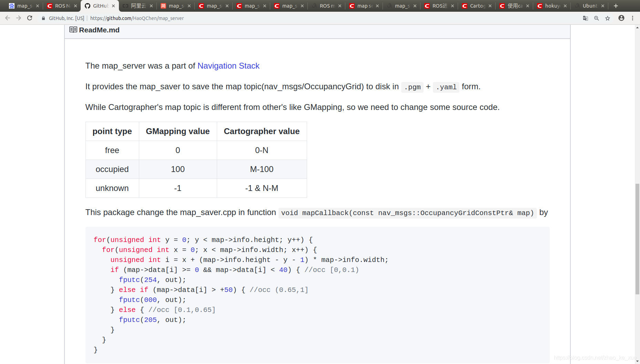
Task: Click the 'Cartographer value' table header
Action: (x=262, y=131)
